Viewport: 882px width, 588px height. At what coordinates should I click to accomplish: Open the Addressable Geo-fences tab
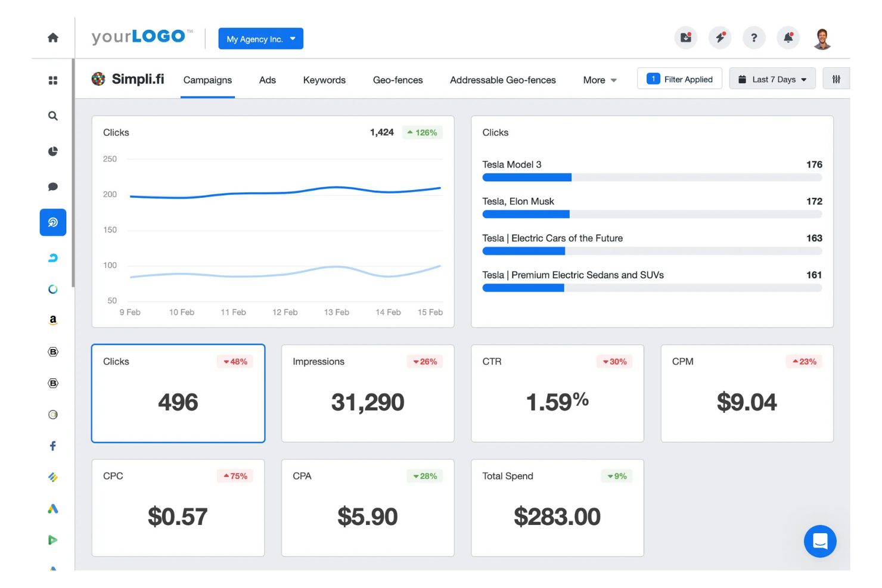point(502,80)
